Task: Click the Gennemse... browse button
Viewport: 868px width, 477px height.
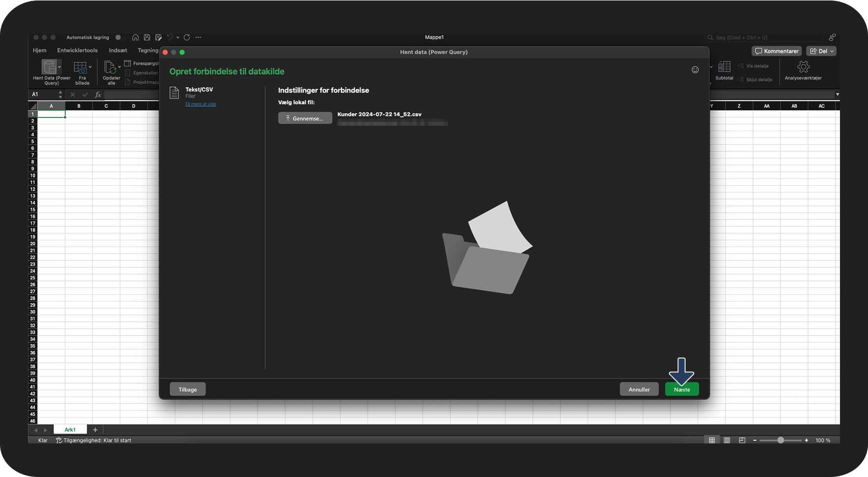Action: click(305, 118)
